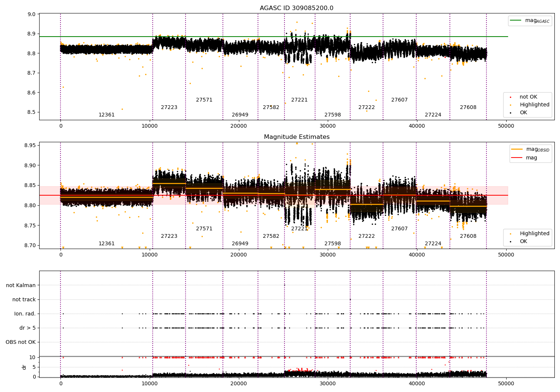Screen dimensions: 560x392
Task: Click the 8.70 tick on middle plot
Action: coord(30,246)
